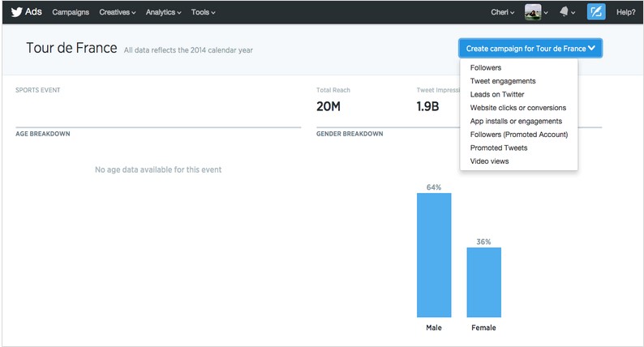Click the Female axis label
This screenshot has height=347, width=644.
[x=484, y=328]
